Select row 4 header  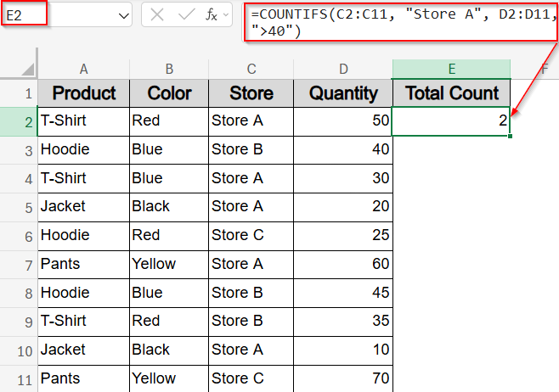[19, 179]
